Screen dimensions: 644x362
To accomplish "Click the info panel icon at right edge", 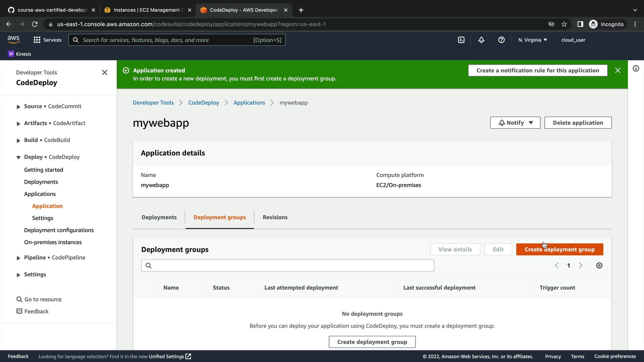I will (x=636, y=69).
